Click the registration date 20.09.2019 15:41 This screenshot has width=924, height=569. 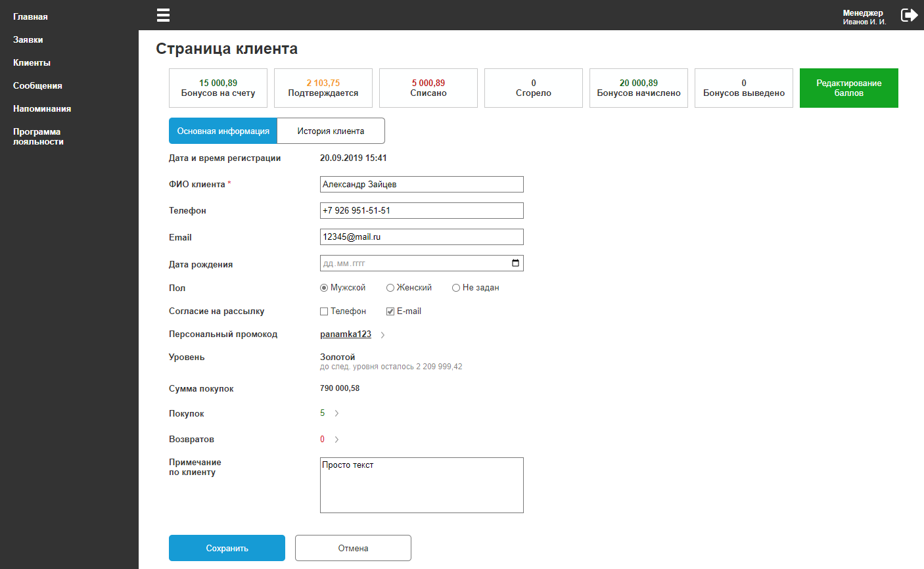354,158
